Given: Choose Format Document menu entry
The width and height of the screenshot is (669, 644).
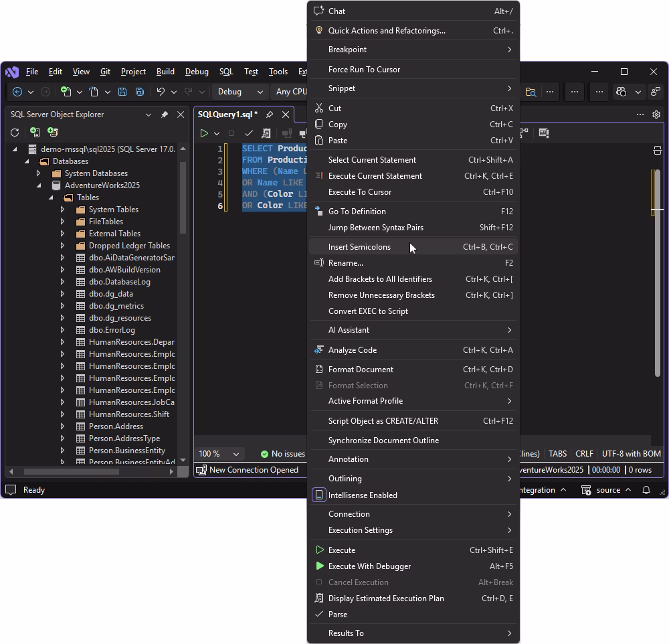Looking at the screenshot, I should click(413, 370).
